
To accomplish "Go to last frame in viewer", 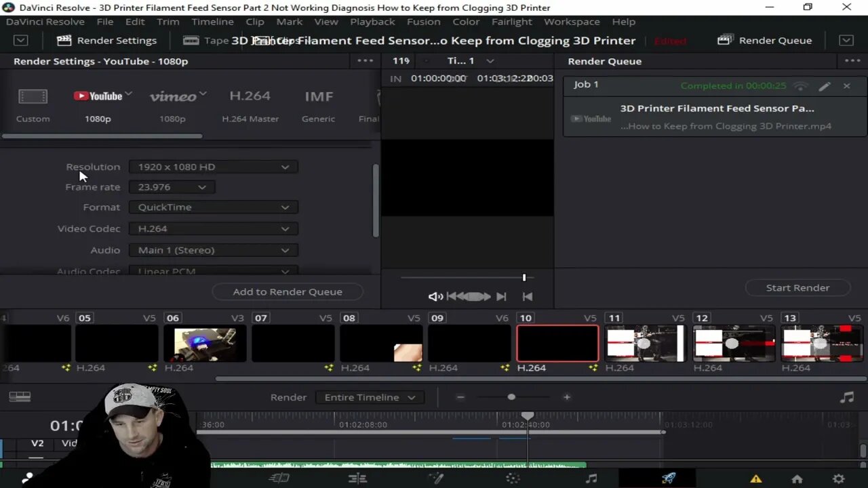I will tap(528, 296).
